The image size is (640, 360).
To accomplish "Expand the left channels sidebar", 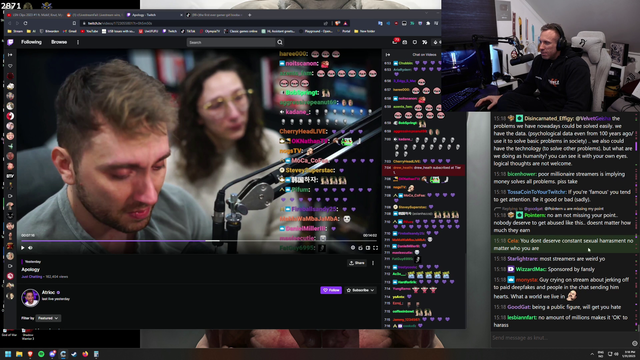I will 10,55.
